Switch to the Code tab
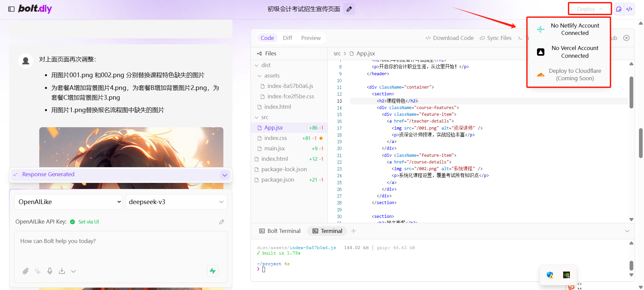The width and height of the screenshot is (644, 290). pos(267,38)
